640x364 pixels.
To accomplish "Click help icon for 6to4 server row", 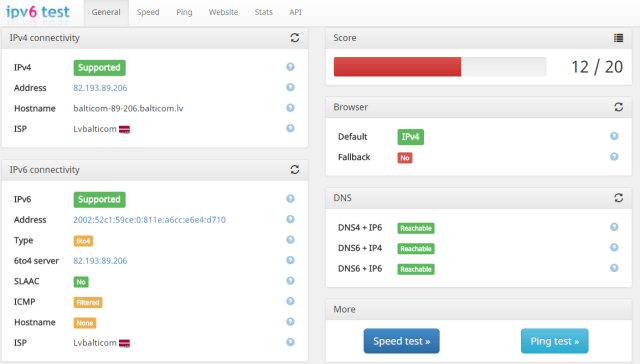I will tap(290, 260).
